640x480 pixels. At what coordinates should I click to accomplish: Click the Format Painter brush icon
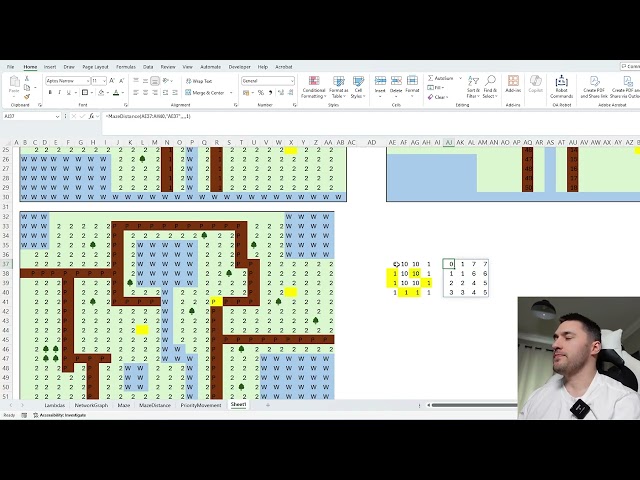[27, 97]
